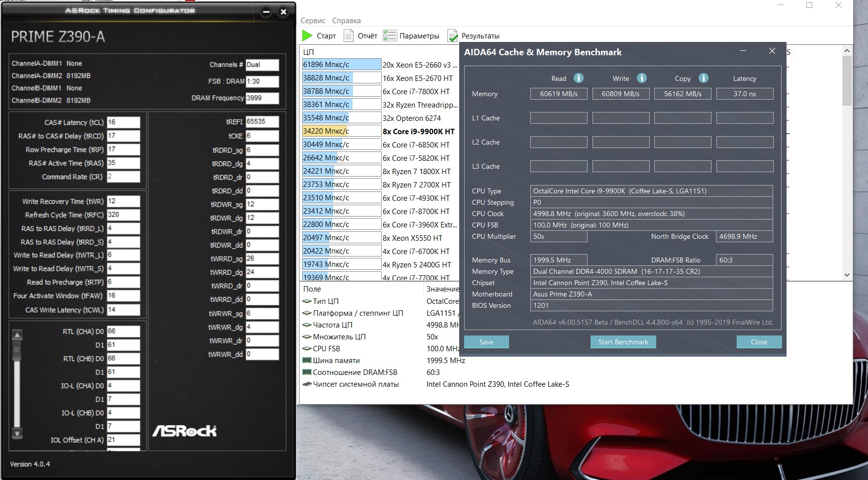Select the 20x Xeon E5-2660 v3 result row
Image resolution: width=868 pixels, height=480 pixels.
[380, 65]
